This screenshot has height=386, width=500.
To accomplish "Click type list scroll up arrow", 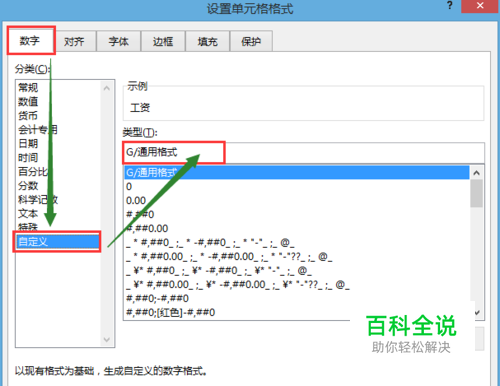I will pos(477,173).
